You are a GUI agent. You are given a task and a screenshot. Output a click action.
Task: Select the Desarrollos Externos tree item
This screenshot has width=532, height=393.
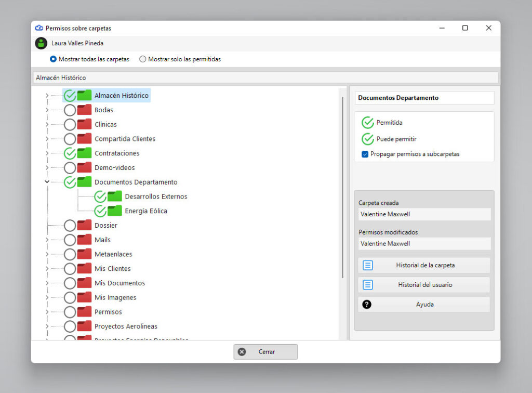point(156,197)
